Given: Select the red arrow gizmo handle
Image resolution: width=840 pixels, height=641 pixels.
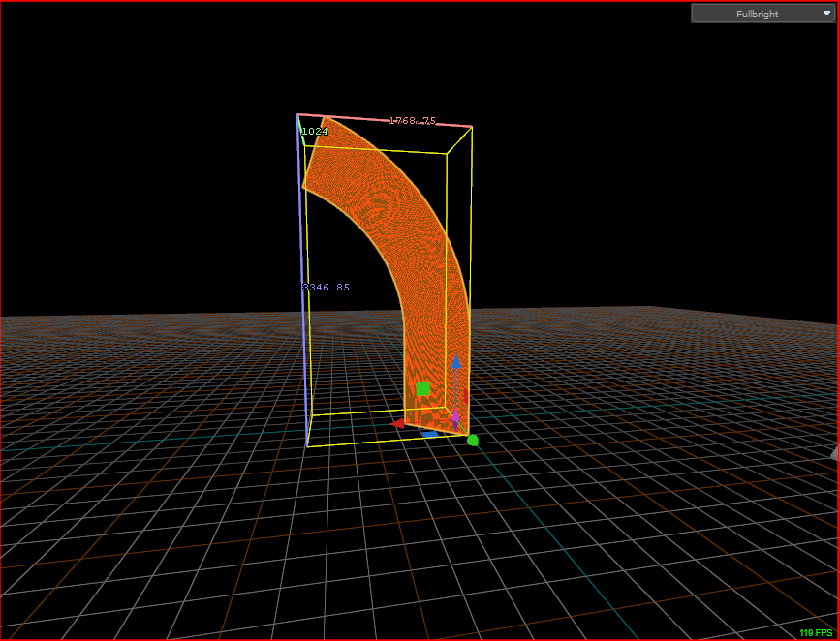Looking at the screenshot, I should [397, 424].
